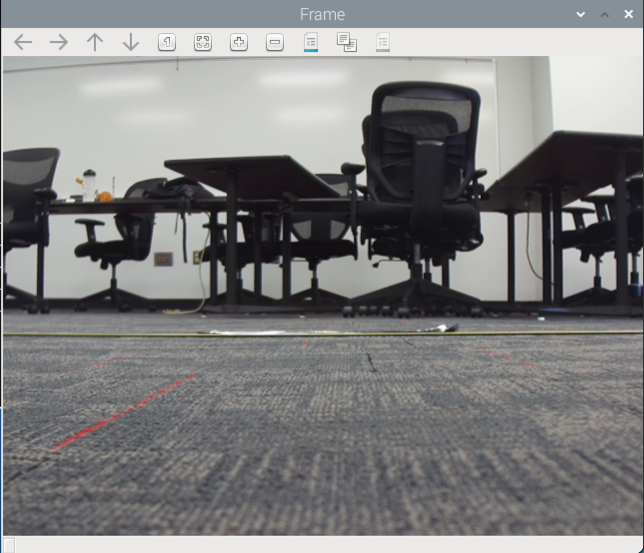
Task: Click the red line on the carpet
Action: pyautogui.click(x=123, y=412)
